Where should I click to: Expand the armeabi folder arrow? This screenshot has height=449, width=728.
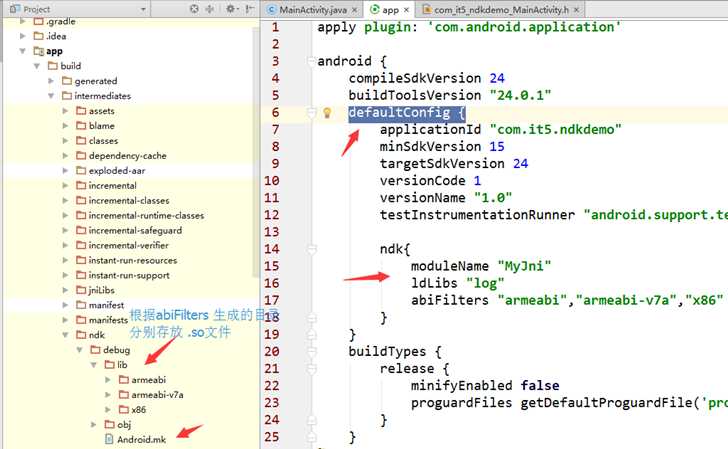[108, 379]
